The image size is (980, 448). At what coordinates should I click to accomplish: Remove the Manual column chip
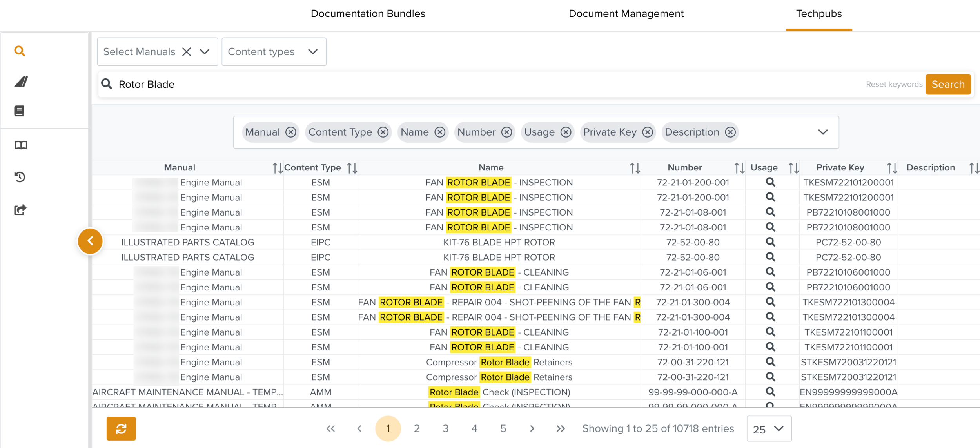(x=290, y=132)
